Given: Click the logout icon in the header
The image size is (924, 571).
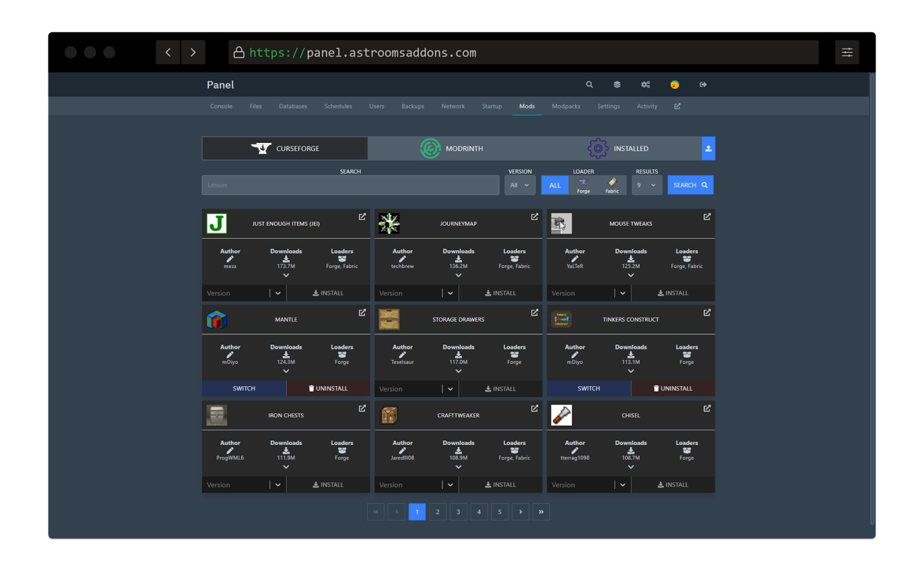Looking at the screenshot, I should pos(703,84).
